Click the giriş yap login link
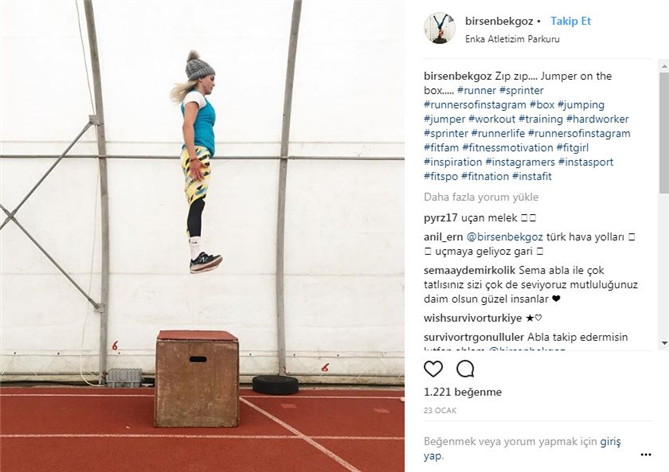This screenshot has width=669, height=472. click(x=522, y=449)
